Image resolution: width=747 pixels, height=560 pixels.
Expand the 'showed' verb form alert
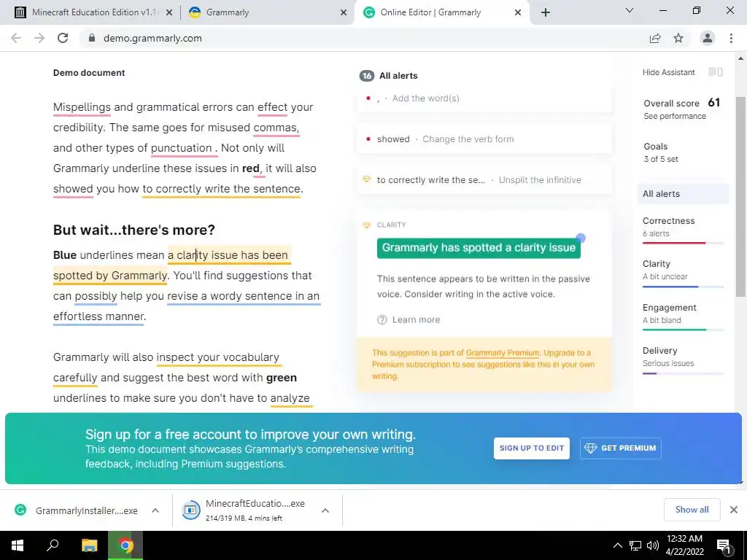484,139
